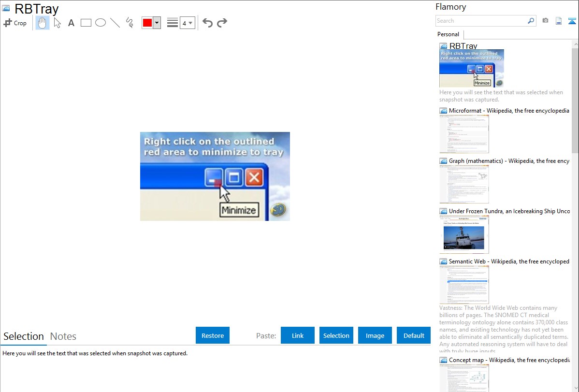This screenshot has width=579, height=392.
Task: Click the line thickness icon
Action: point(173,23)
